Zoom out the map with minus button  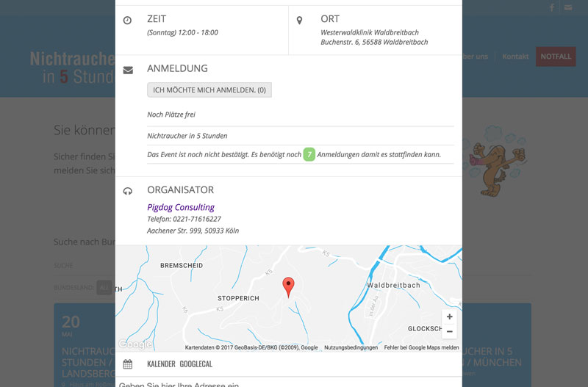(x=449, y=331)
